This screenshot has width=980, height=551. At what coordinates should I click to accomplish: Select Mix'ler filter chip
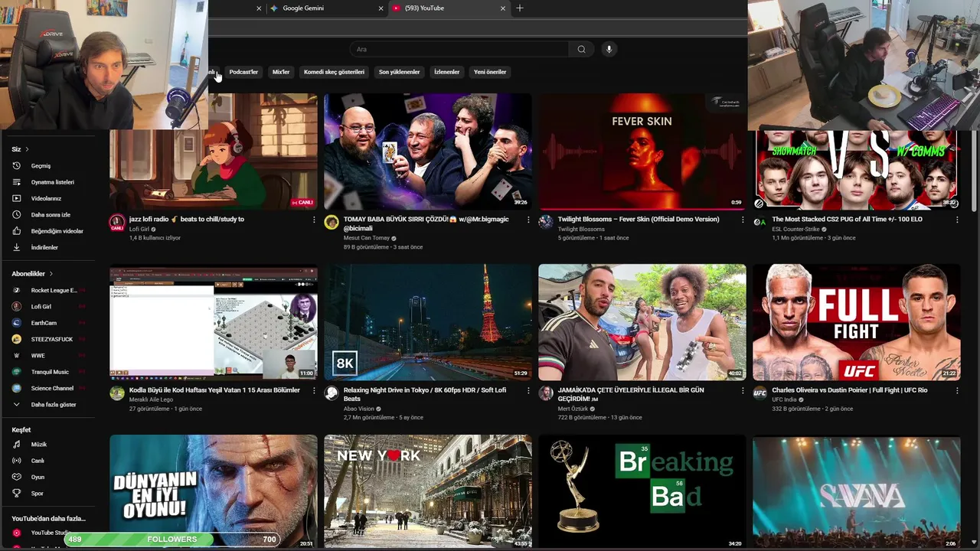281,72
